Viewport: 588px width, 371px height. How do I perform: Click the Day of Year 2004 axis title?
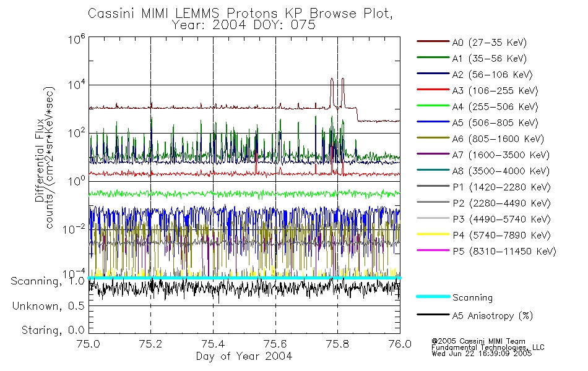244,356
